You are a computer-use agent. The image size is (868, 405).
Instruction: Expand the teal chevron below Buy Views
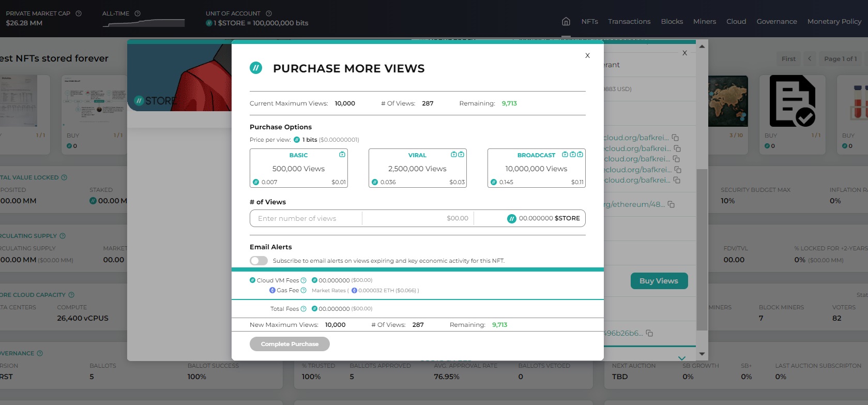point(682,358)
